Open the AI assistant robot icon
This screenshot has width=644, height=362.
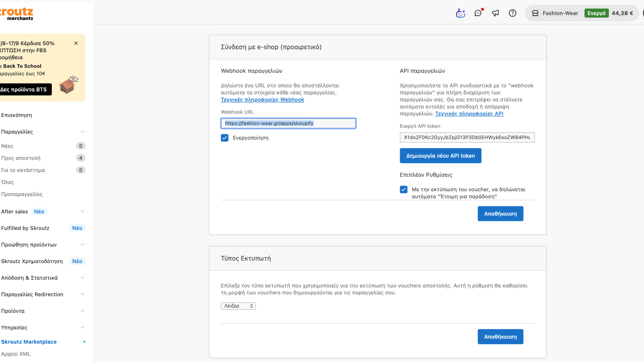click(x=460, y=13)
